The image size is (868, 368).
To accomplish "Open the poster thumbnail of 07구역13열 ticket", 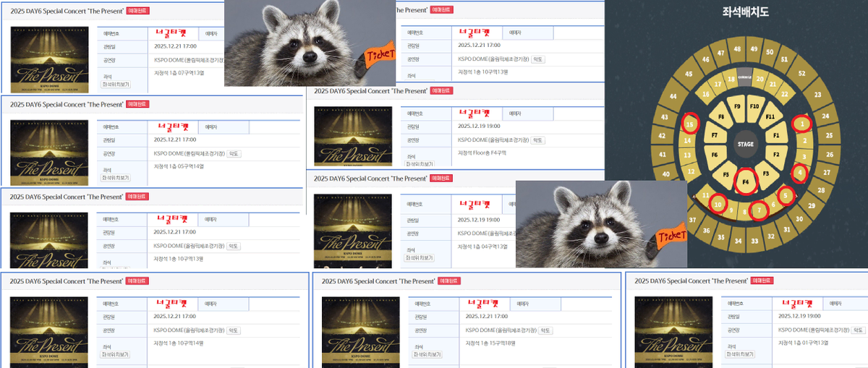I will click(x=50, y=60).
